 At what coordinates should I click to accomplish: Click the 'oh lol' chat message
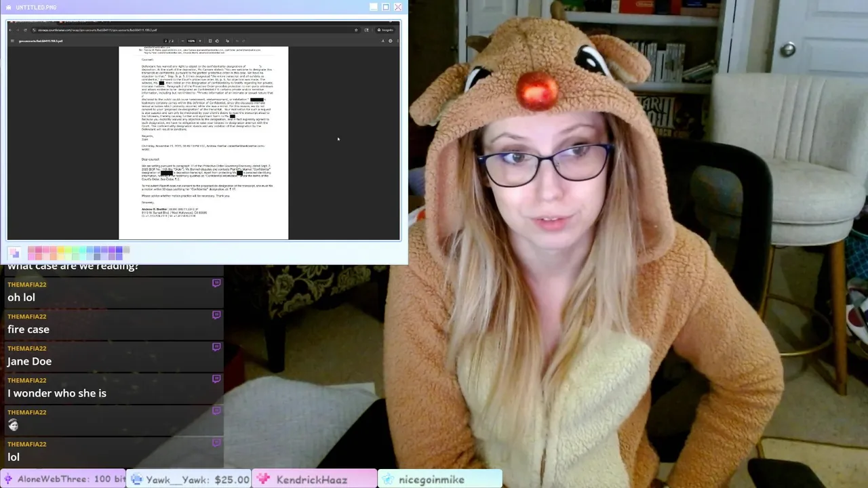(21, 298)
